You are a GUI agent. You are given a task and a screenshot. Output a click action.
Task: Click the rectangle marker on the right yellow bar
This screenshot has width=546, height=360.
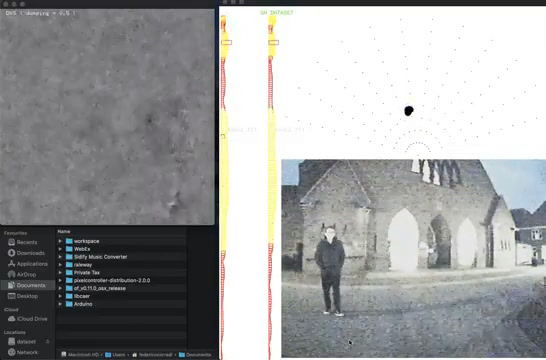[x=273, y=42]
